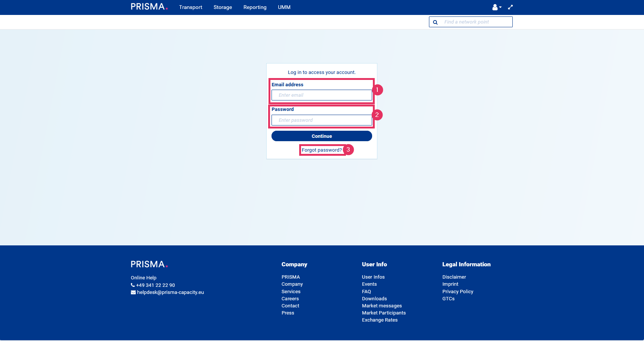Click the Password input field
644x341 pixels.
(322, 120)
